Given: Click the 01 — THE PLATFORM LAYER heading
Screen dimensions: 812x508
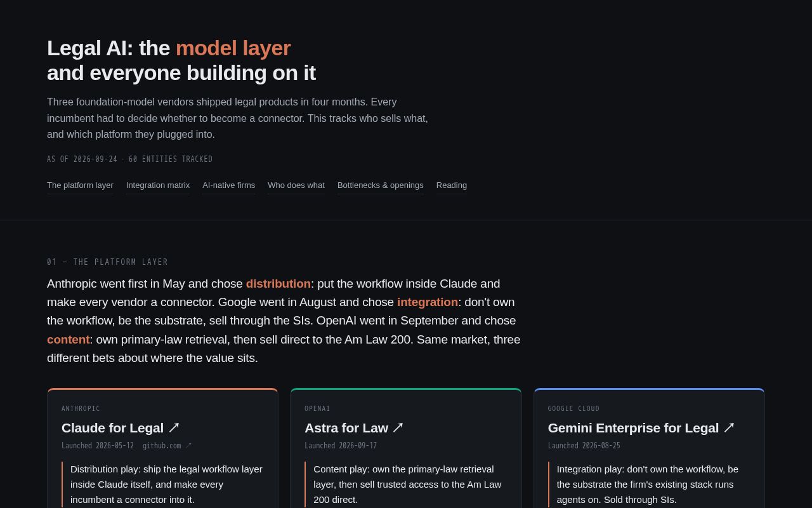Looking at the screenshot, I should [107, 262].
